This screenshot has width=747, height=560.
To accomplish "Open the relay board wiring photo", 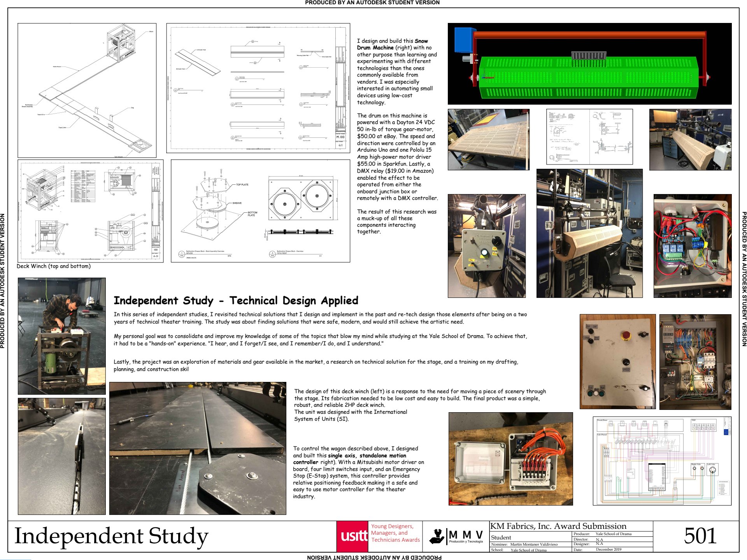I will (x=693, y=246).
